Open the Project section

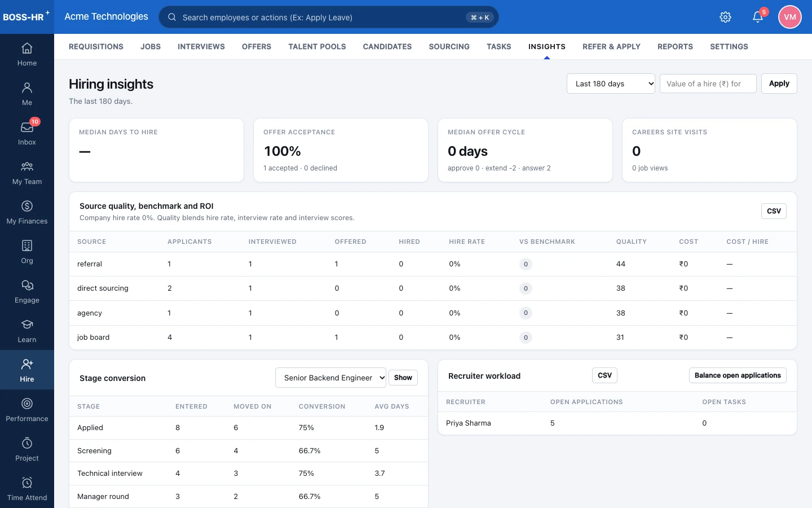[x=27, y=450]
